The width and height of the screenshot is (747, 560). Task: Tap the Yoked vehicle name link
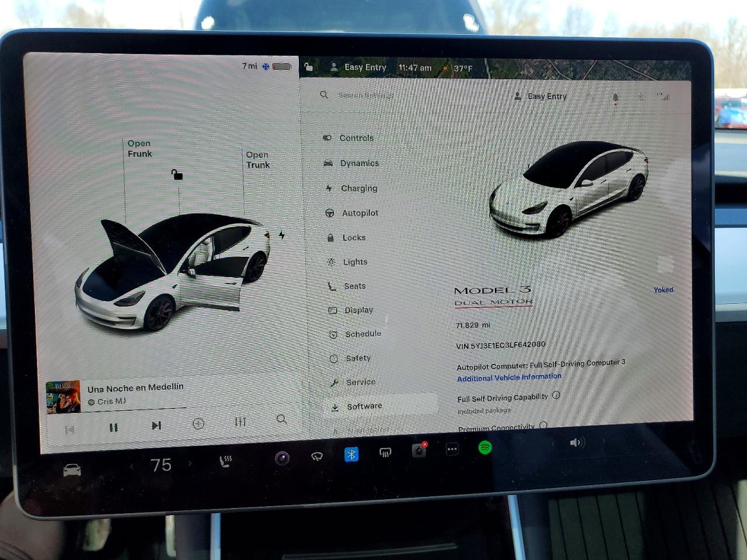[664, 290]
